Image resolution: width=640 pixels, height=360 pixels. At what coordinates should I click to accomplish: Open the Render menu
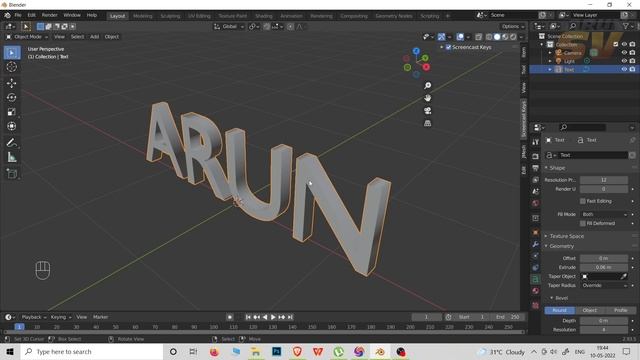49,15
